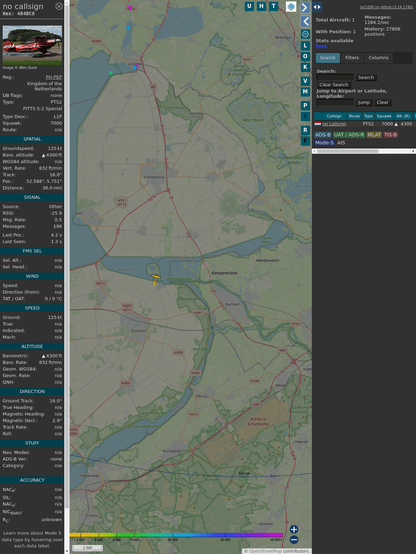
Task: Click the right chevron expand button
Action: (305, 7)
